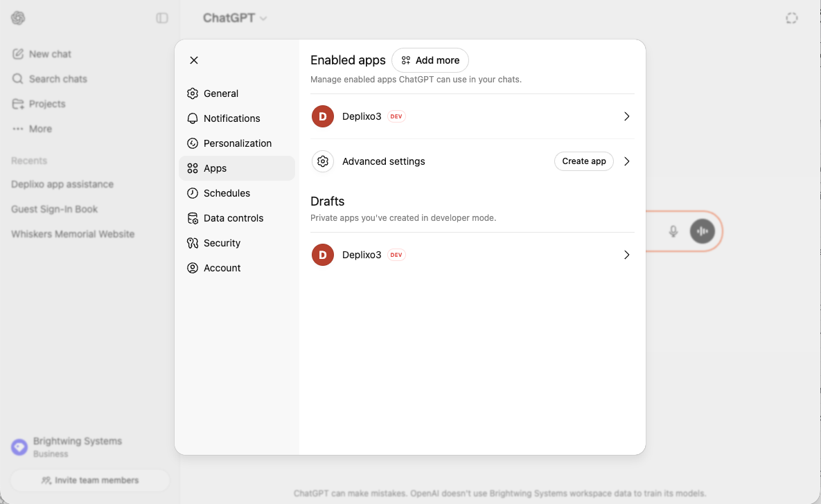This screenshot has width=821, height=504.
Task: Expand Advanced settings chevron
Action: pyautogui.click(x=626, y=161)
